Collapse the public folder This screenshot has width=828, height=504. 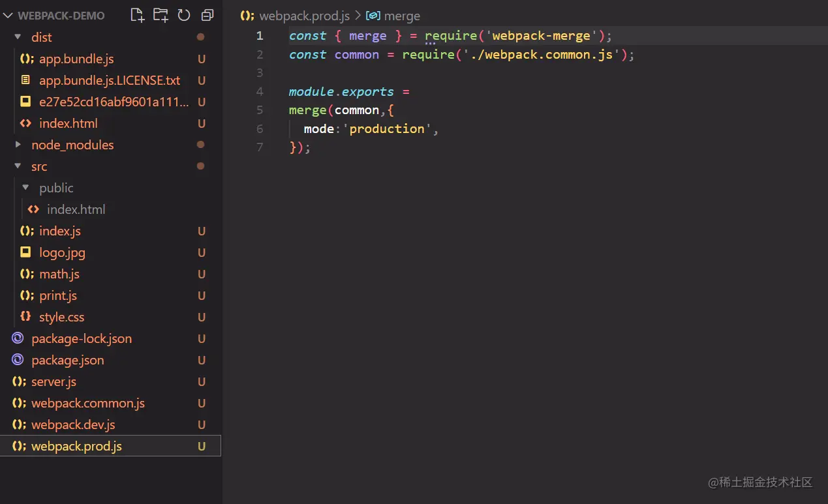click(26, 188)
